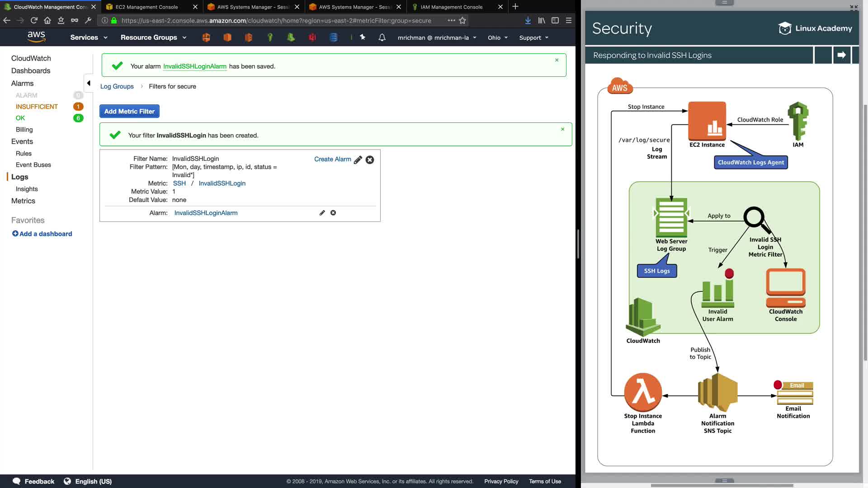The image size is (868, 488).
Task: Click the browser URL address bar
Action: tap(276, 20)
